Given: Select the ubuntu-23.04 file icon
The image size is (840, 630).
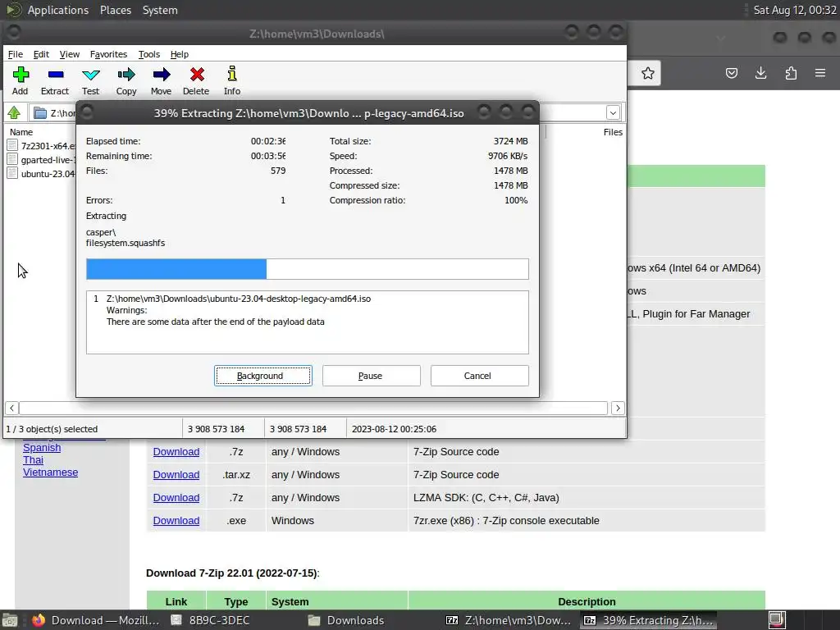Looking at the screenshot, I should pos(13,173).
